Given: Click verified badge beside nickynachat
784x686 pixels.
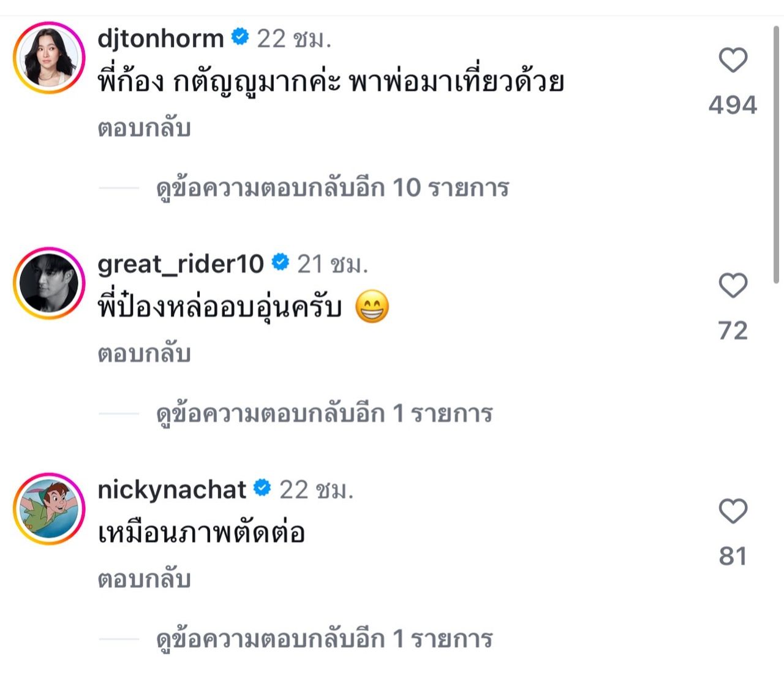Looking at the screenshot, I should pos(263,488).
